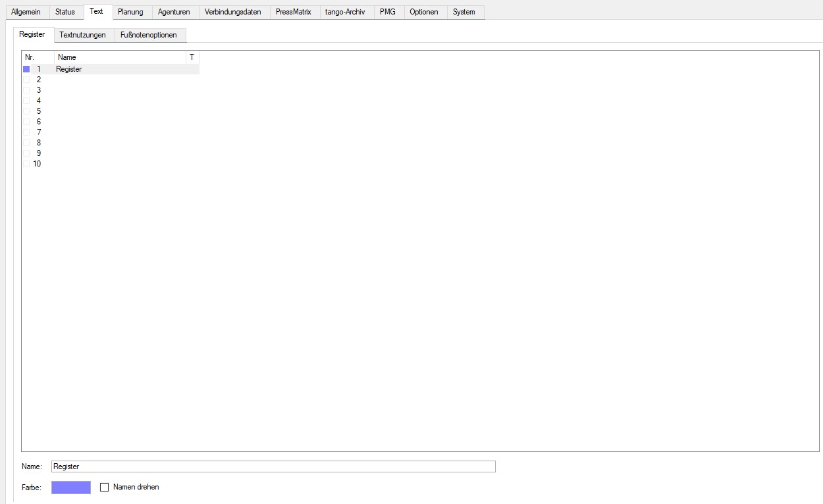Enable the Namen drehen checkbox
The width and height of the screenshot is (823, 504).
point(104,488)
